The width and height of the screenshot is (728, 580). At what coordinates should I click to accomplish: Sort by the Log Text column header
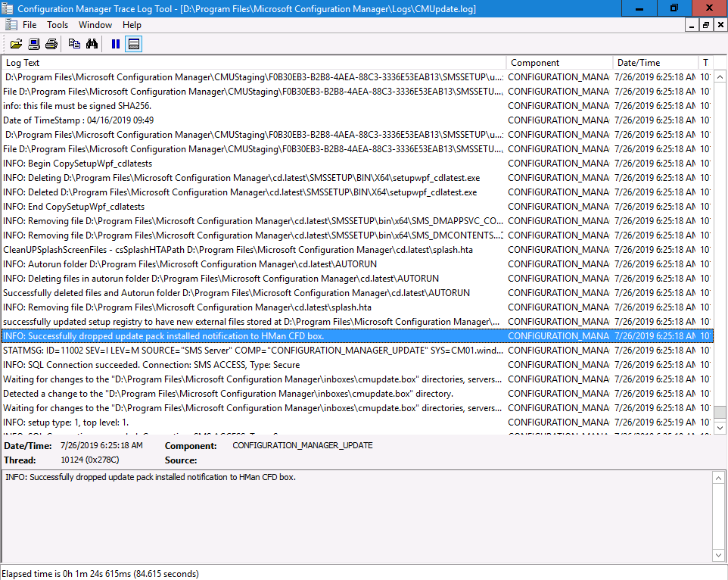click(254, 63)
